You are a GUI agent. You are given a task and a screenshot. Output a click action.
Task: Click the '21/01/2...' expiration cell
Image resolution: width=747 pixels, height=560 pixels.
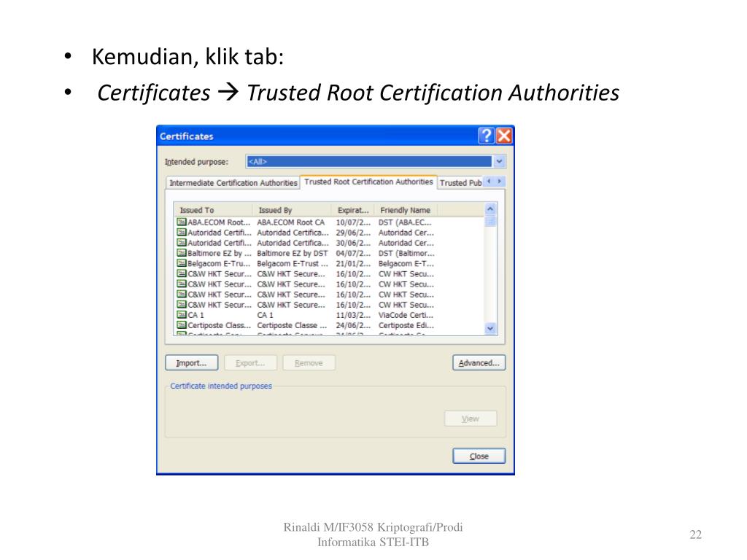[353, 264]
